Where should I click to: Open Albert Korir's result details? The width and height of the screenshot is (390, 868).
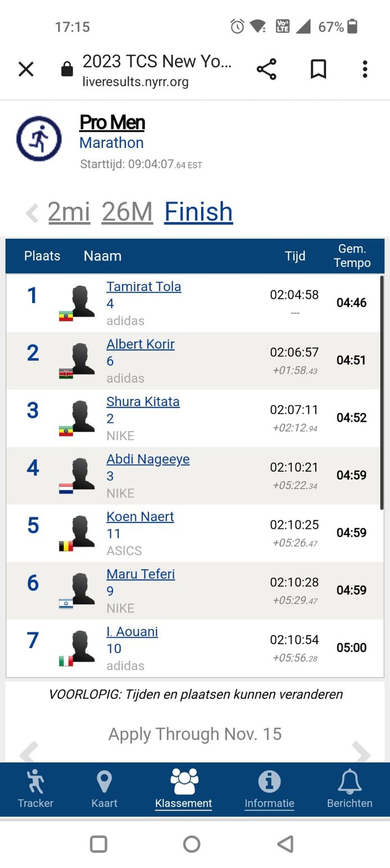[140, 344]
